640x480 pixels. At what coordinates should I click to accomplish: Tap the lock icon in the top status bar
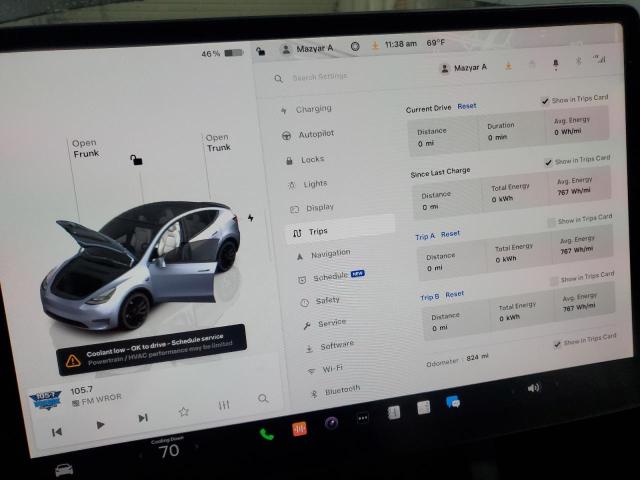click(x=260, y=51)
